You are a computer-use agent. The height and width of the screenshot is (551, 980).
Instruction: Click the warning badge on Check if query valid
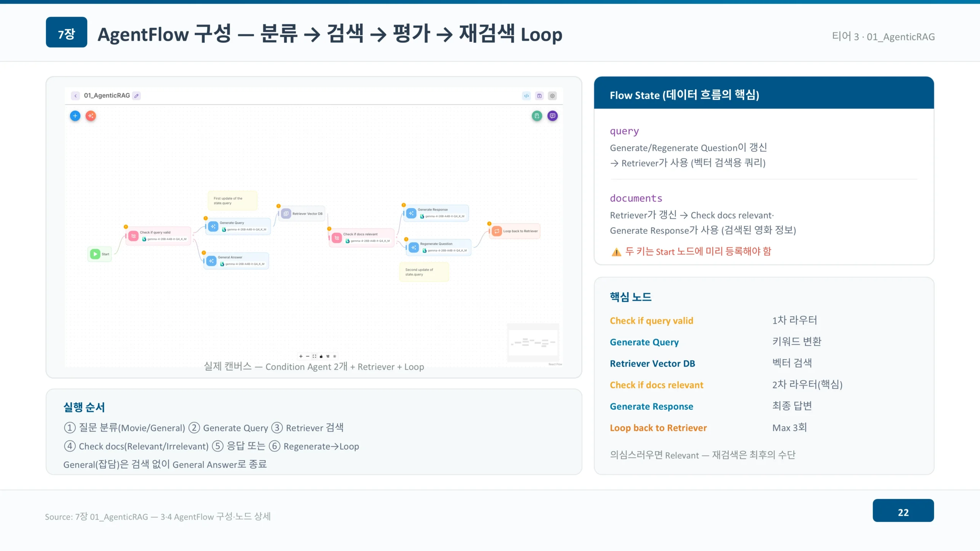click(x=126, y=227)
